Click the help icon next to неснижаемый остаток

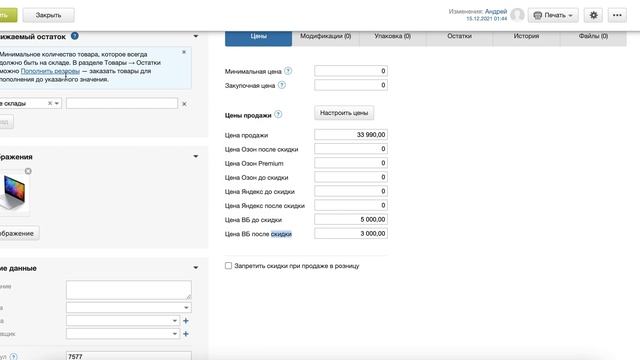[75, 36]
